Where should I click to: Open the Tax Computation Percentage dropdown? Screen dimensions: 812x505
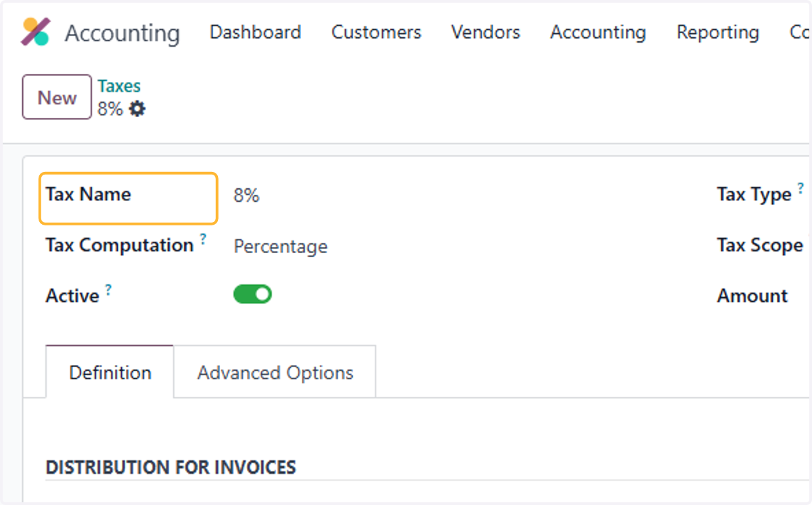(x=280, y=246)
